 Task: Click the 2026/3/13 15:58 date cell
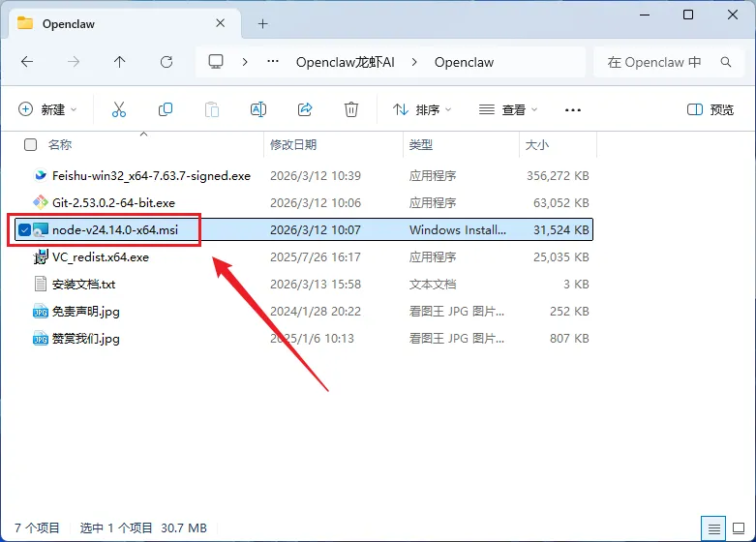point(316,285)
